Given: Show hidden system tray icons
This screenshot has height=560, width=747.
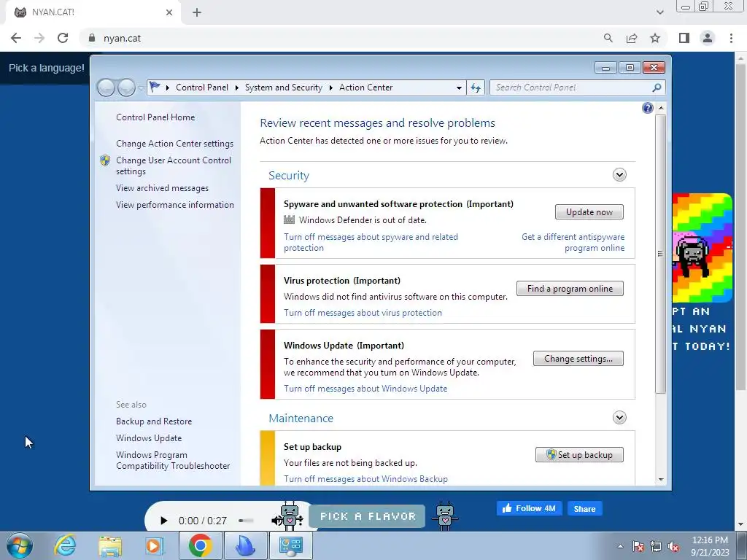Looking at the screenshot, I should coord(620,546).
